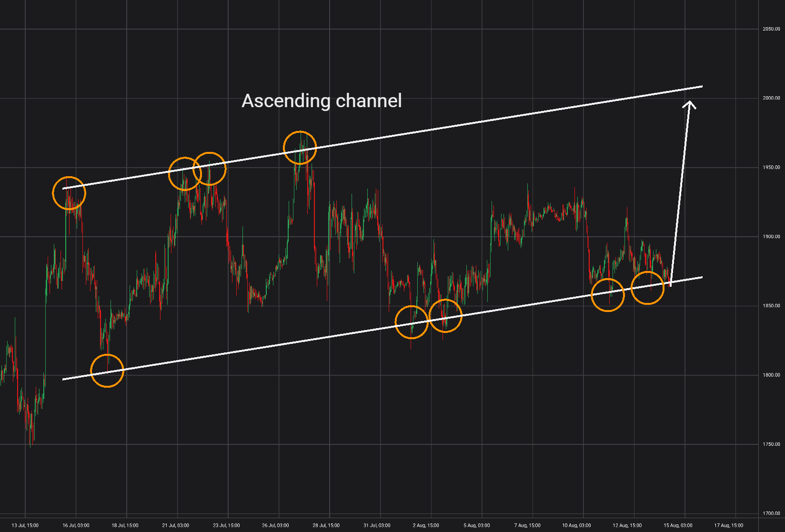Image resolution: width=785 pixels, height=532 pixels.
Task: Click the 1950.00 price axis label
Action: pos(771,168)
